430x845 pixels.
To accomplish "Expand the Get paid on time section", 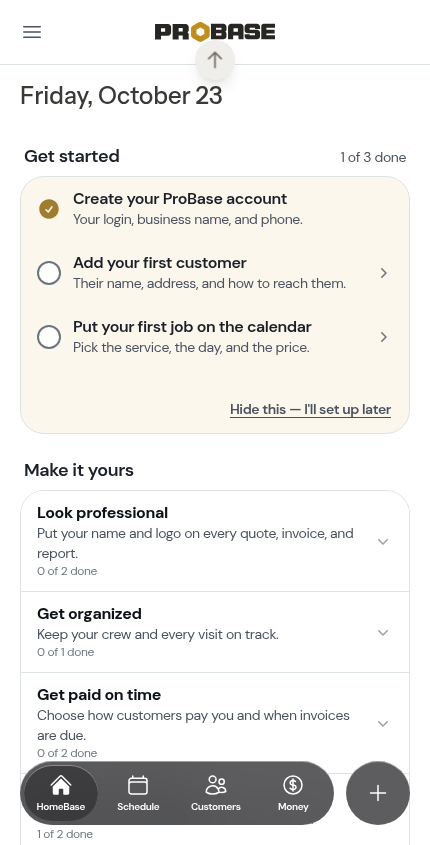I will pos(215,723).
